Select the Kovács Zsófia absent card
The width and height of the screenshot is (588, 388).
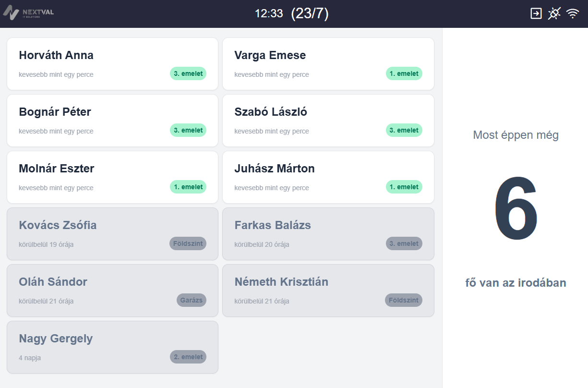point(112,234)
